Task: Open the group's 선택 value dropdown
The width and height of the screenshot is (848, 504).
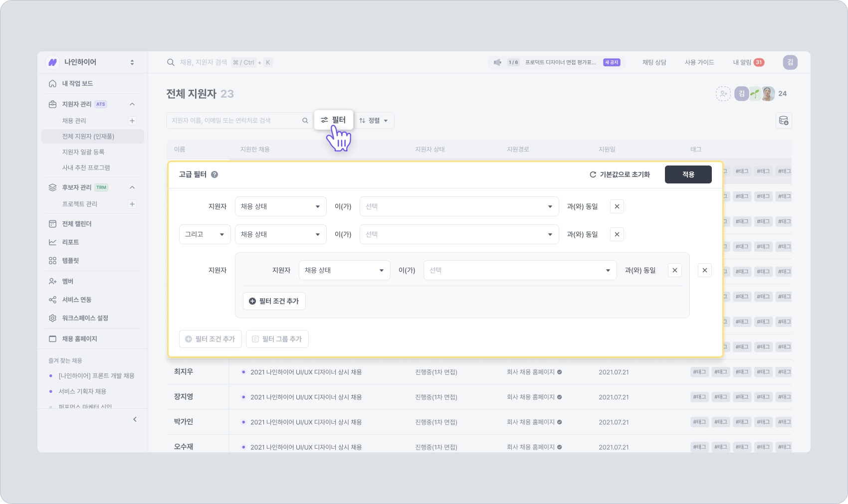Action: (x=520, y=270)
